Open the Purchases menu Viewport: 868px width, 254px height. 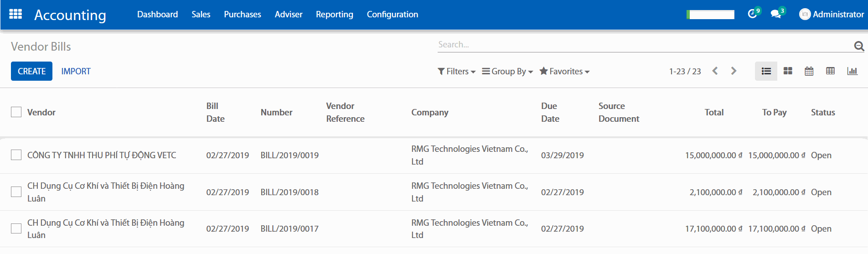[243, 15]
